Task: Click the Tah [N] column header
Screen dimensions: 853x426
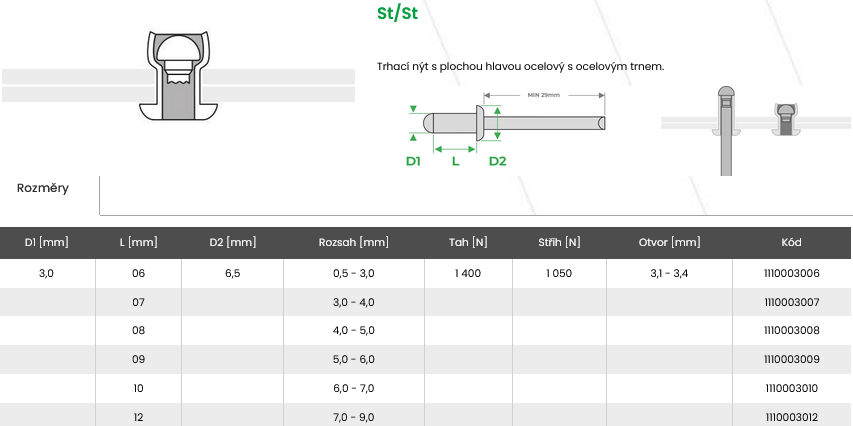Action: pyautogui.click(x=468, y=242)
